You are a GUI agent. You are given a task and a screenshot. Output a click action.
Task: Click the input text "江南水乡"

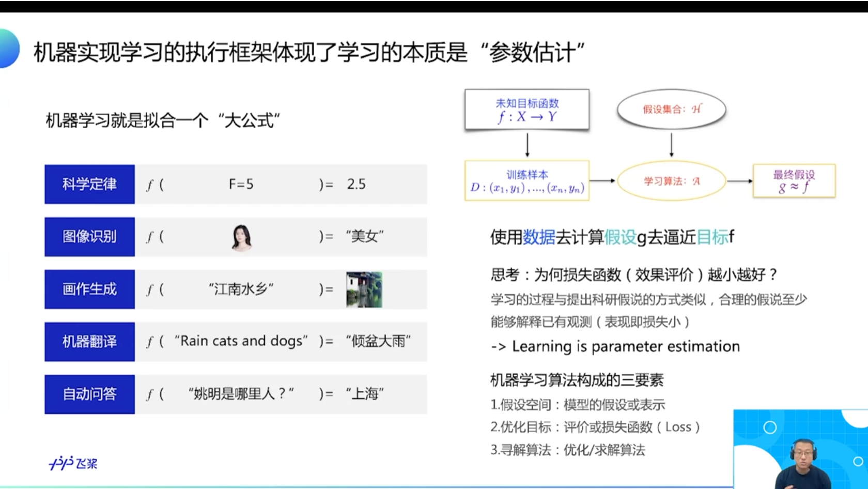pyautogui.click(x=241, y=289)
